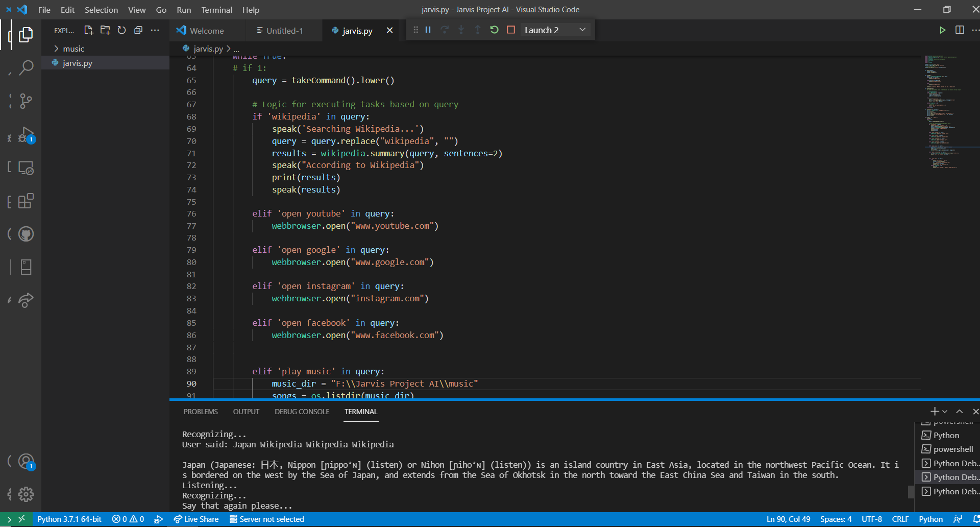The height and width of the screenshot is (527, 980).
Task: Open the Live Share session controls
Action: pyautogui.click(x=196, y=519)
